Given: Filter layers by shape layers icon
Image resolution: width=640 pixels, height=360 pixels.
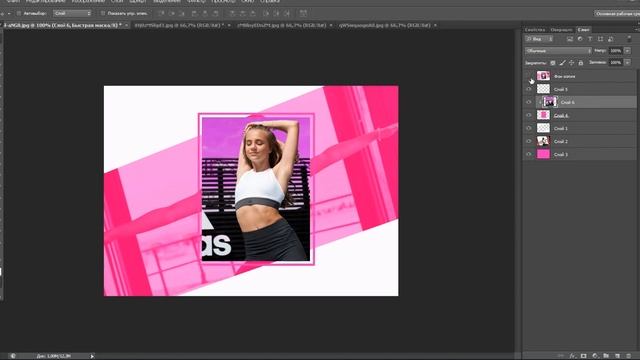Looking at the screenshot, I should click(600, 39).
